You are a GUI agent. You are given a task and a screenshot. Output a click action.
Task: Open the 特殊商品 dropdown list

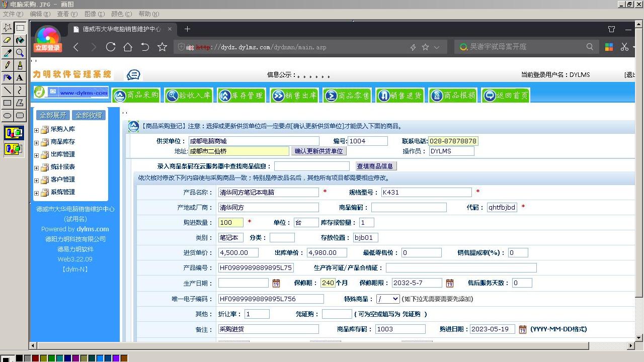click(395, 298)
